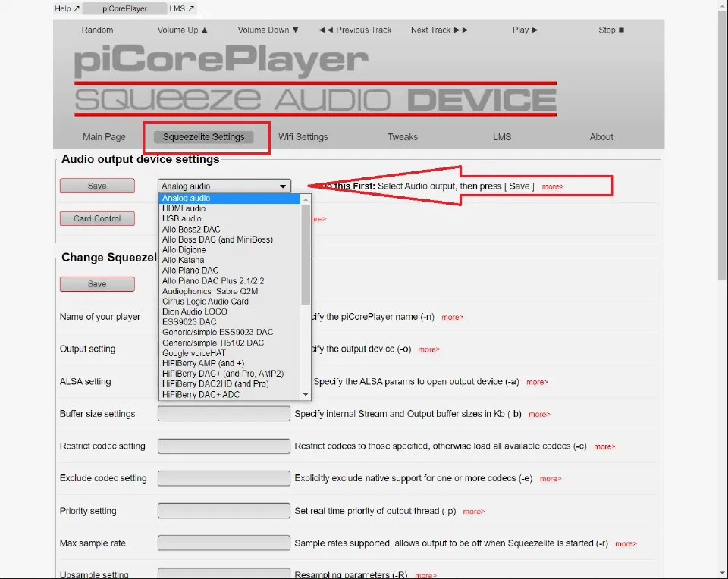Start playback with Play
This screenshot has height=579, width=728.
click(x=525, y=30)
